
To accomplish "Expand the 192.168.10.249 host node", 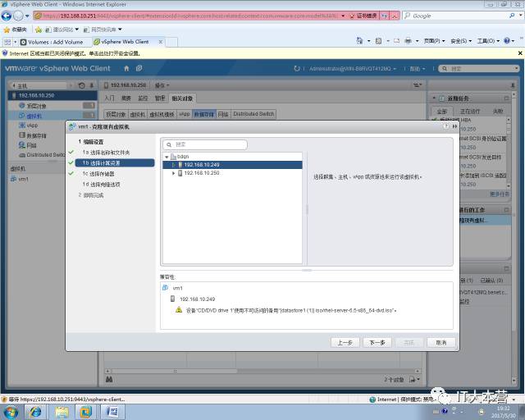I will [173, 165].
